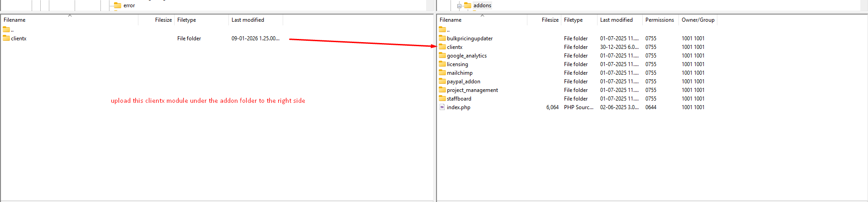Screen dimensions: 868x202
Task: Select clientx folder in left local pane
Action: (x=19, y=38)
